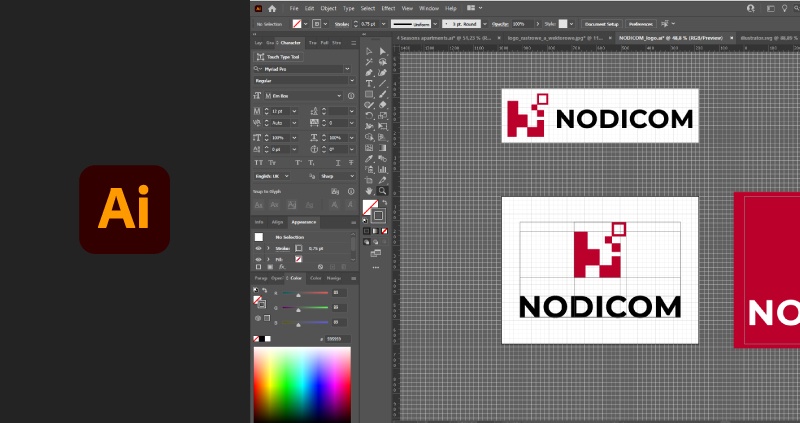Viewport: 800px width, 423px height.
Task: Swap fill and stroke in toolbar
Action: 385,203
